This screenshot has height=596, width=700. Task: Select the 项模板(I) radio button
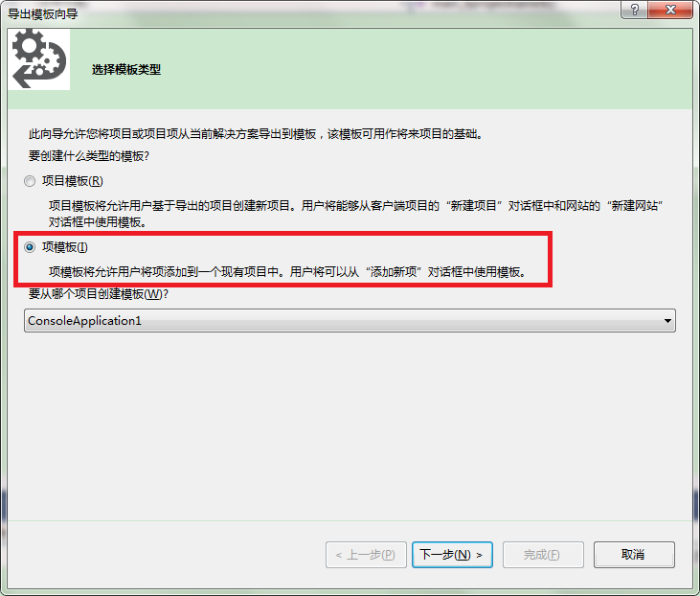[30, 247]
